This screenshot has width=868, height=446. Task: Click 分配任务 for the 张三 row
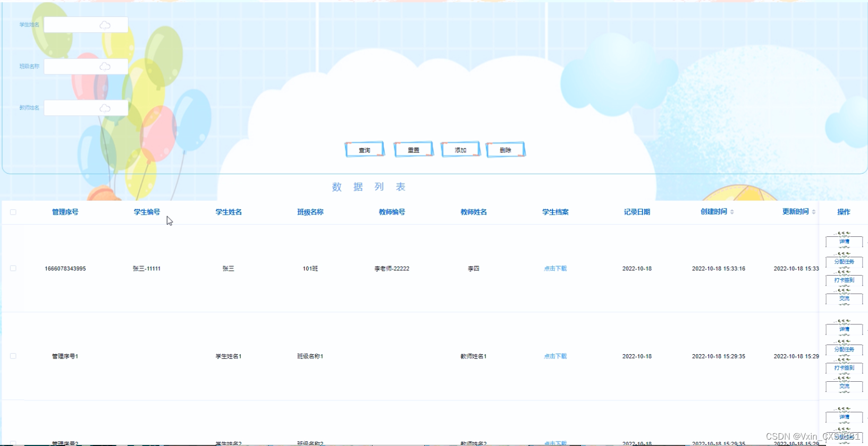pos(844,262)
